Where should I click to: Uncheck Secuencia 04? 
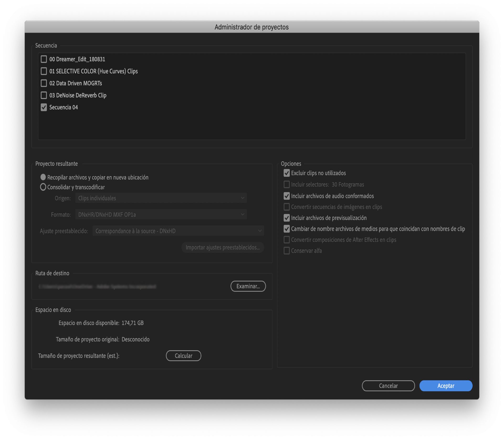(44, 107)
